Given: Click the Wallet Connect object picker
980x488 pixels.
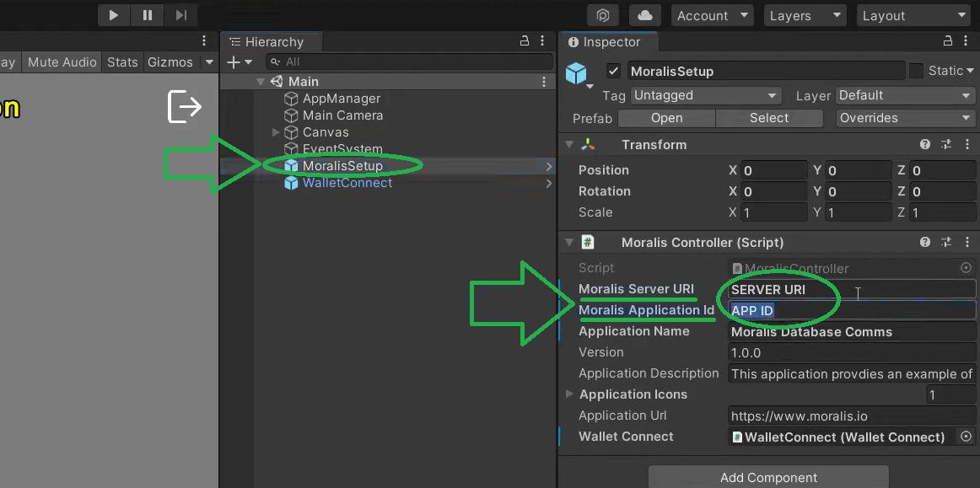Looking at the screenshot, I should pos(966,437).
